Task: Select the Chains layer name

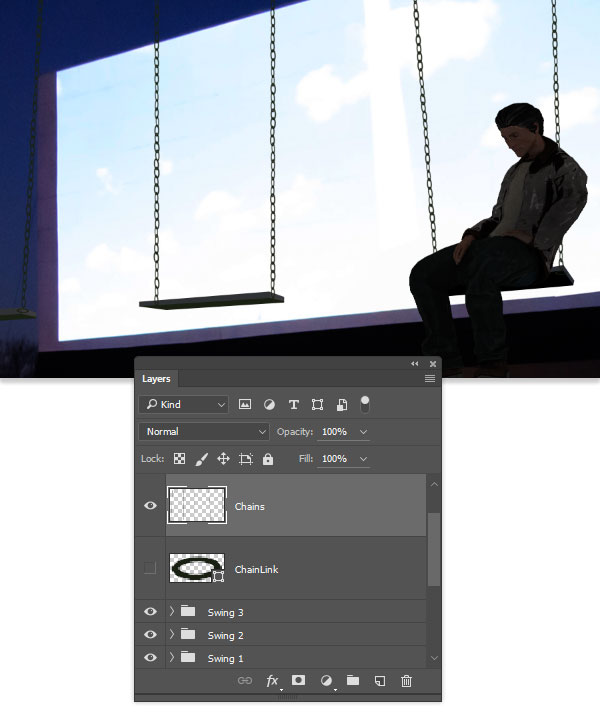Action: (x=250, y=506)
